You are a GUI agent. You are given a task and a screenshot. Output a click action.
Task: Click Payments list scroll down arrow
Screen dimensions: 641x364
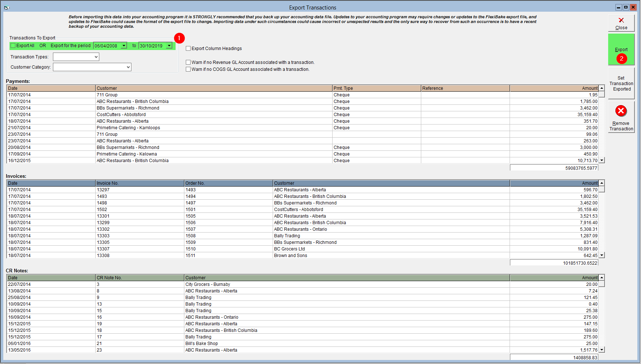tap(602, 160)
